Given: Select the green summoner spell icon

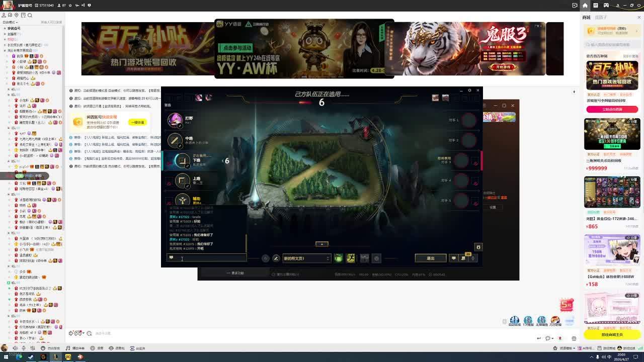Looking at the screenshot, I should 338,258.
